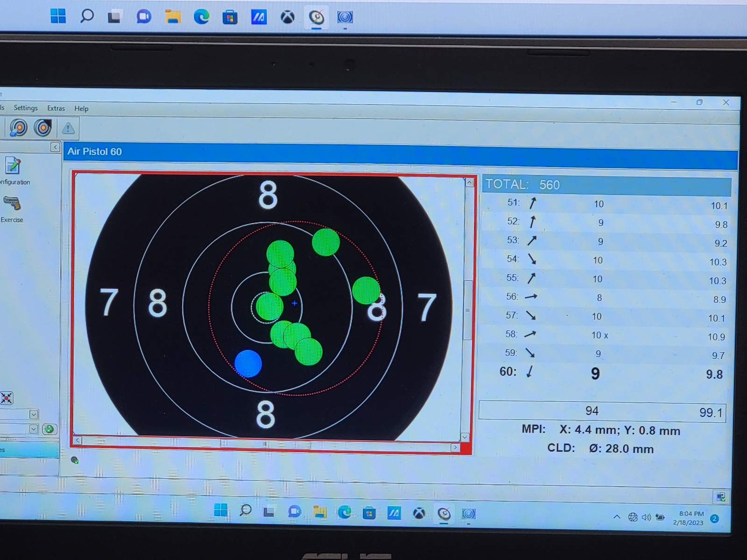
Task: Click the target icon with black corner
Action: (x=43, y=128)
